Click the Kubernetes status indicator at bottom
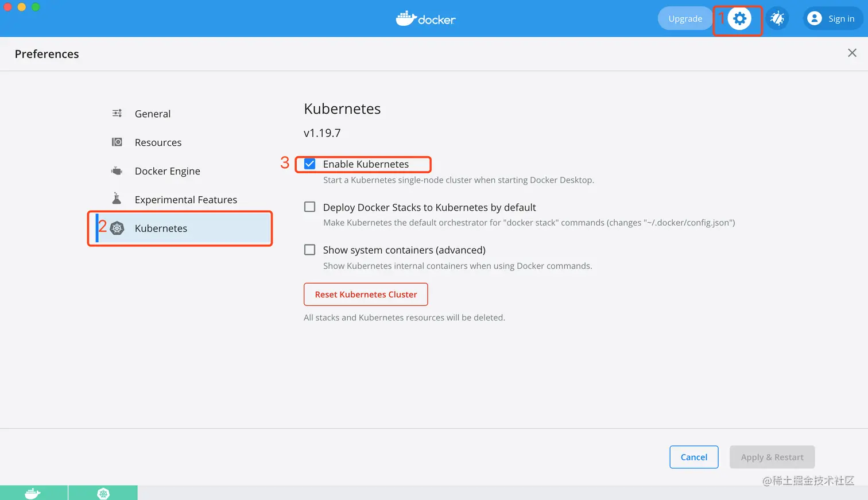Screen dimensions: 868x500 pyautogui.click(x=103, y=493)
